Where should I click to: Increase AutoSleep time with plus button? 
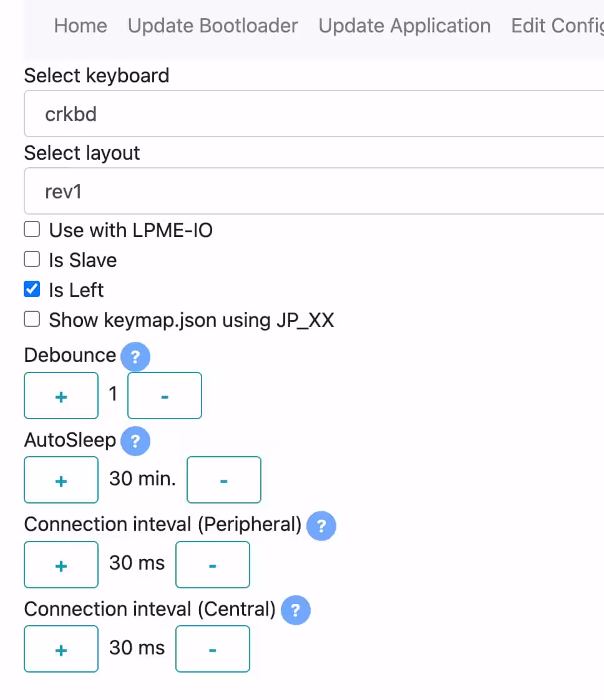[61, 480]
